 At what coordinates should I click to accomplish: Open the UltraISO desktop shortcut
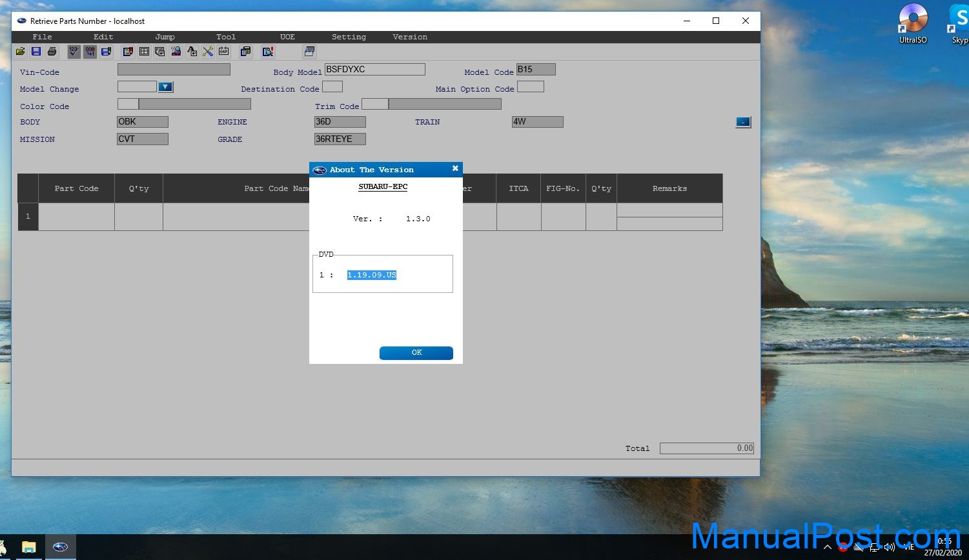click(x=913, y=23)
